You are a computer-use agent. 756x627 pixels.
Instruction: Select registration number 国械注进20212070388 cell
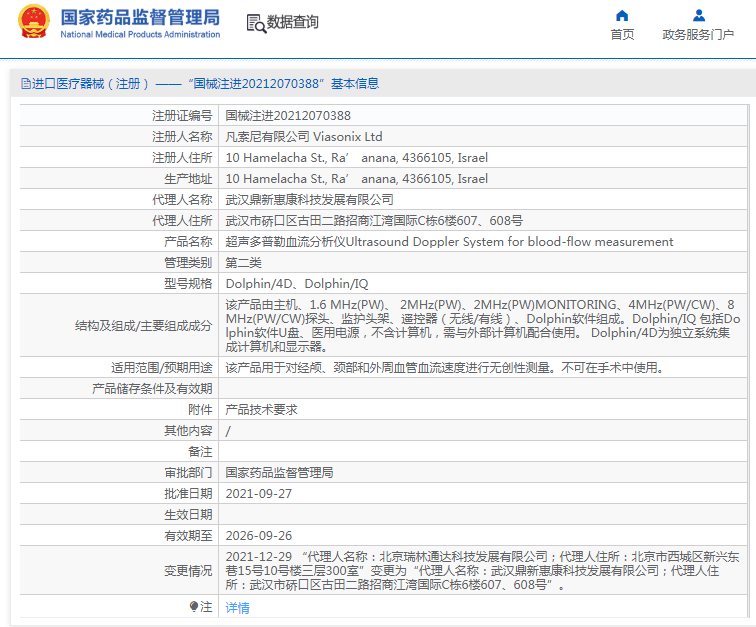(288, 116)
